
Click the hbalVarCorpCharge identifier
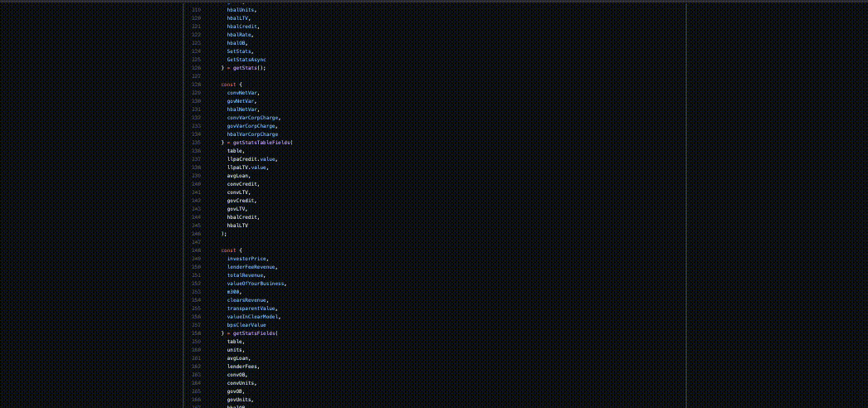tap(252, 134)
